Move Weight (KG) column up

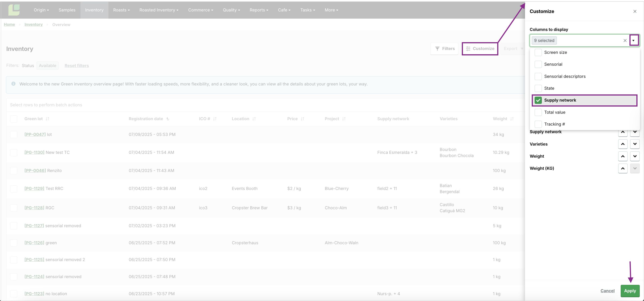pyautogui.click(x=623, y=168)
